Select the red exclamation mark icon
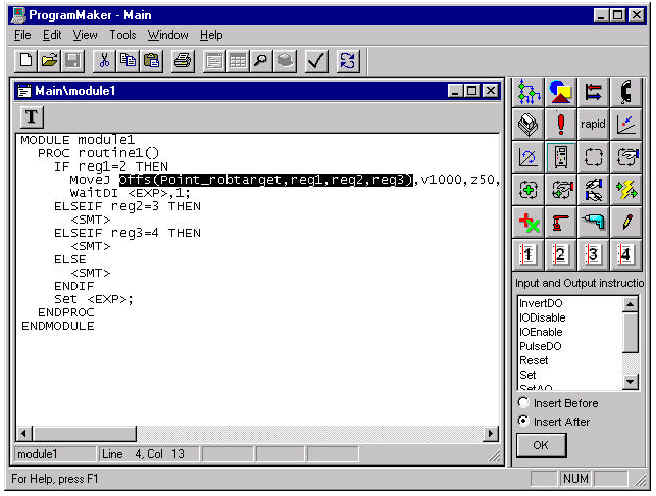This screenshot has width=656, height=496. [561, 124]
